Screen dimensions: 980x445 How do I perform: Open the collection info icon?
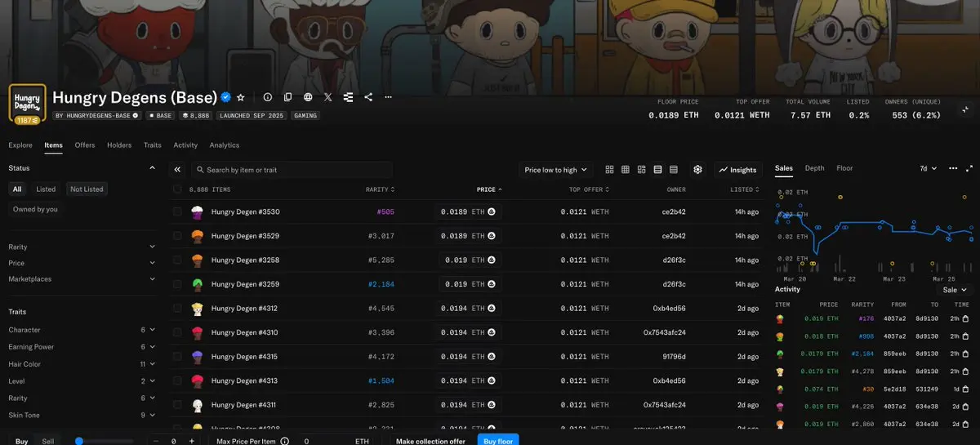(x=268, y=97)
